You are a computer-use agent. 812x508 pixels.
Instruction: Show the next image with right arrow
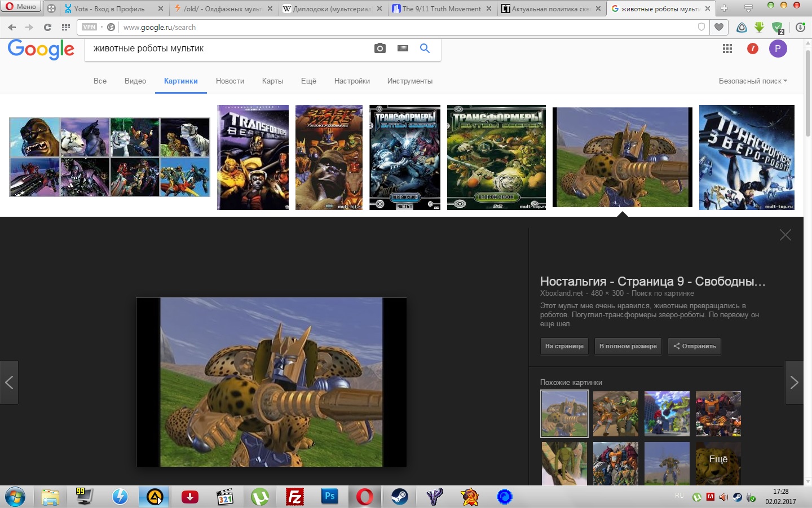point(794,382)
